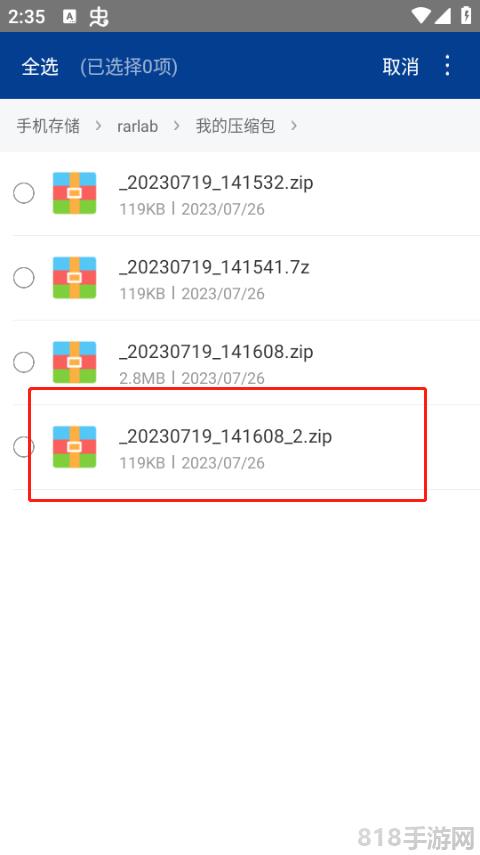Select radio button for _20230719_141608_2.zip
480x855 pixels.
[23, 447]
